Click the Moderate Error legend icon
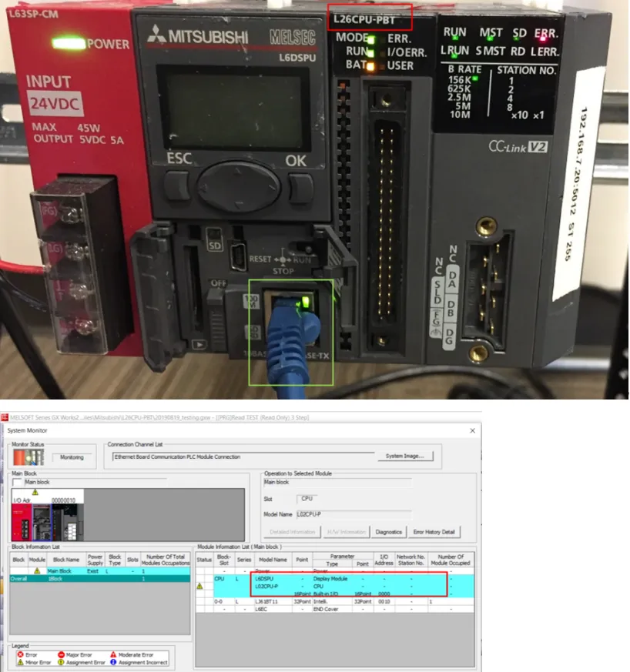630x672 pixels. 113,655
